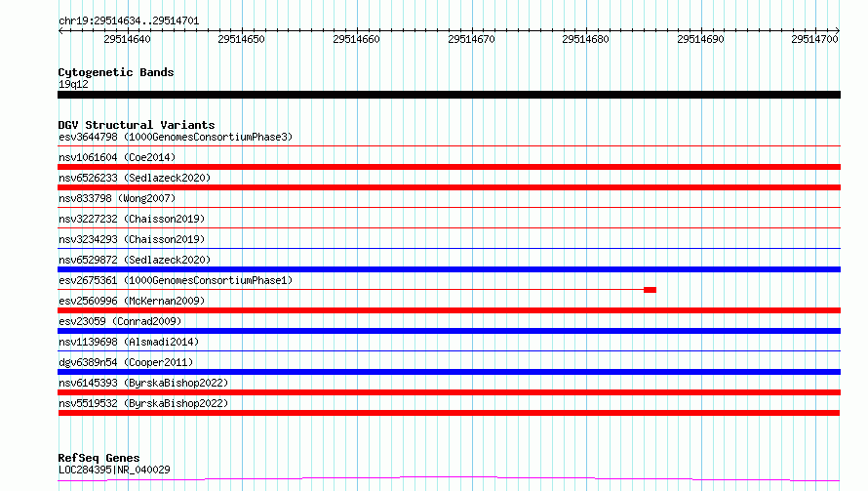Click the blue bar under nsv6529872
The height and width of the screenshot is (491, 868).
point(449,269)
